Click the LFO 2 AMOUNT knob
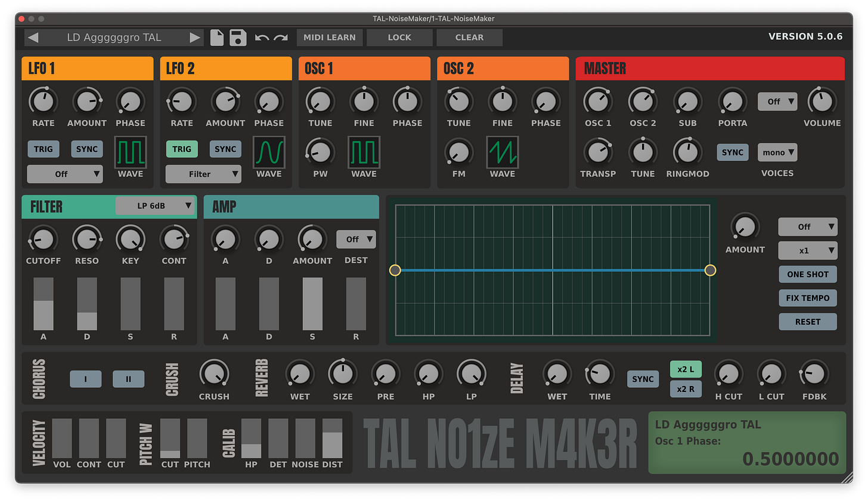868x501 pixels. pos(225,101)
